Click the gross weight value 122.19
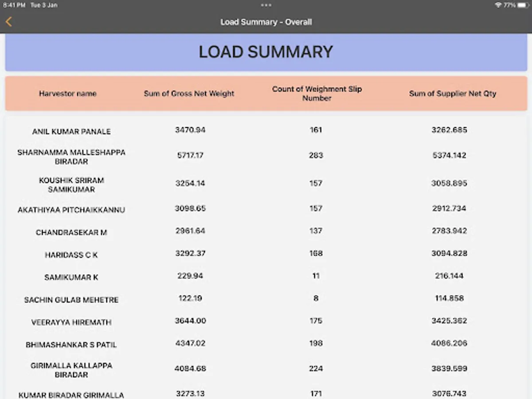This screenshot has height=399, width=532. point(190,298)
